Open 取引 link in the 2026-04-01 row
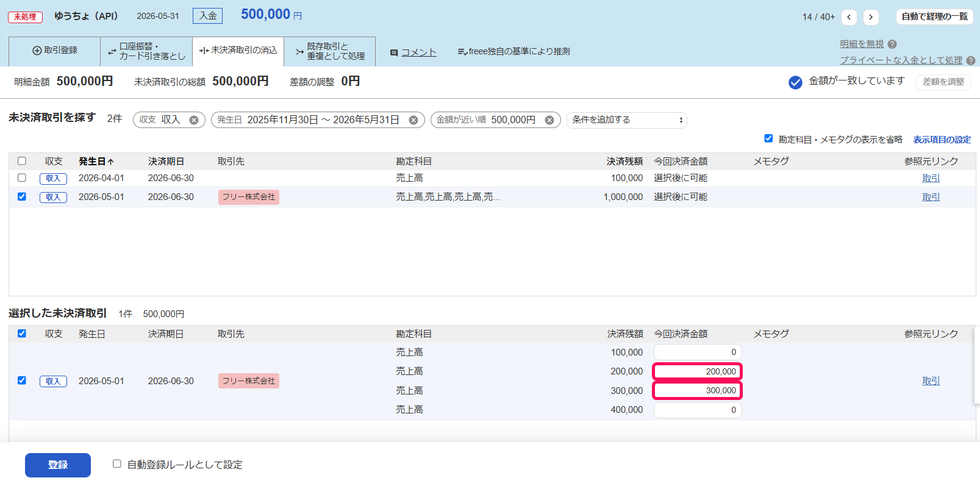The height and width of the screenshot is (486, 980). (931, 179)
